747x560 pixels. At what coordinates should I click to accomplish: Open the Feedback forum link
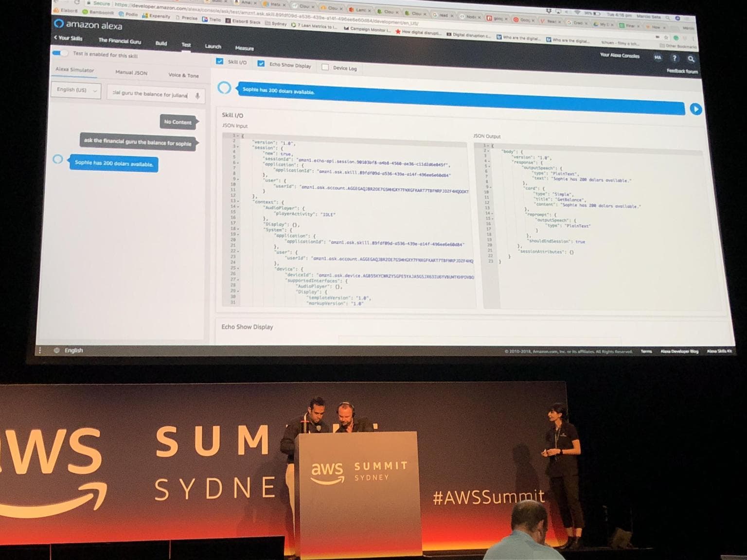click(682, 71)
